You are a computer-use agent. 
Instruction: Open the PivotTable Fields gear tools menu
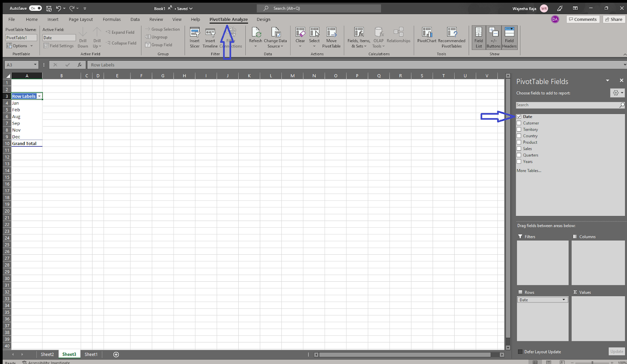pos(617,93)
